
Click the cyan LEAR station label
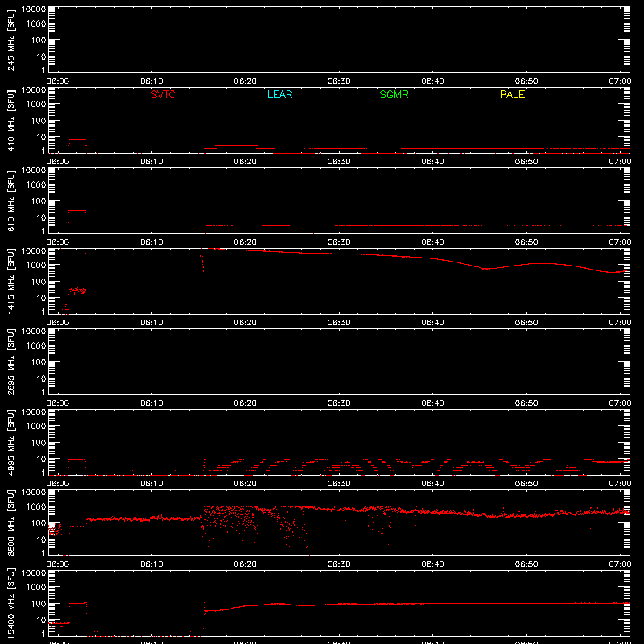pyautogui.click(x=279, y=94)
